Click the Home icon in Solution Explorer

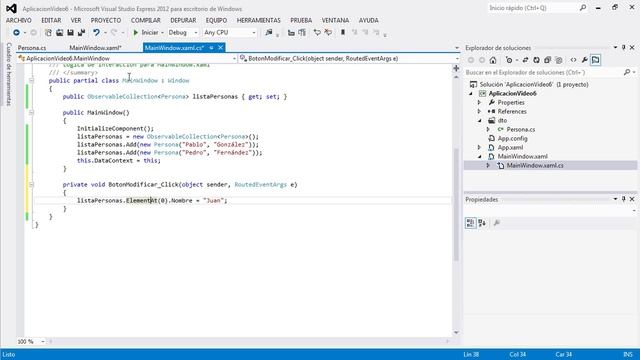(493, 60)
